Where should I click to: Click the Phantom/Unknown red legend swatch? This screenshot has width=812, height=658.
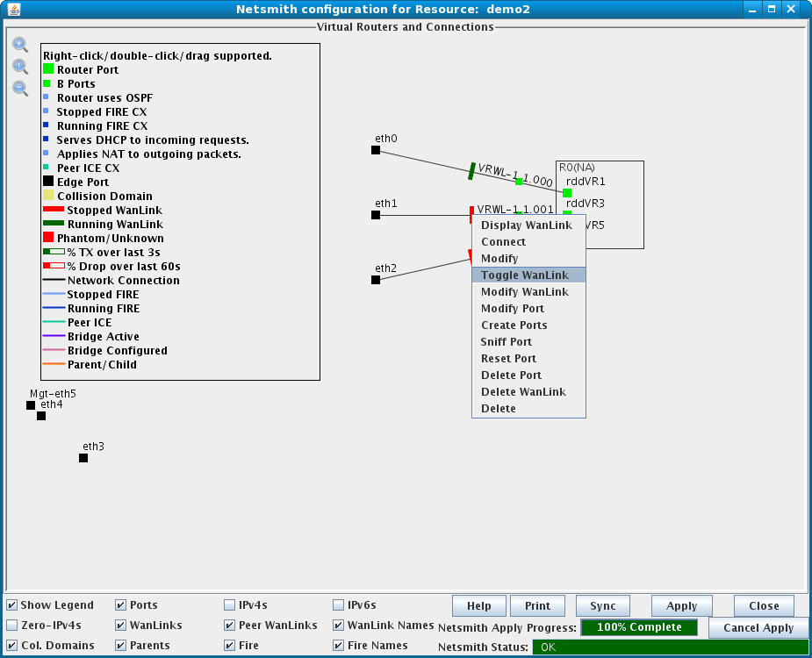pyautogui.click(x=48, y=237)
